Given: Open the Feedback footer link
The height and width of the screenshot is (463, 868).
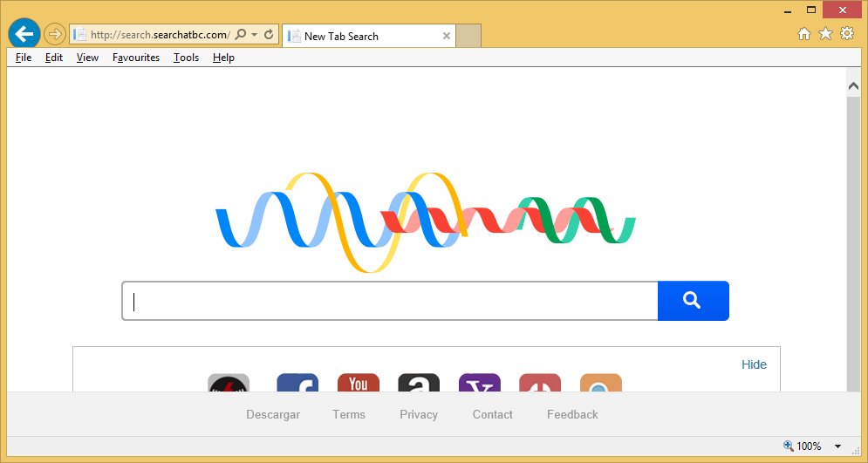Looking at the screenshot, I should coord(572,414).
